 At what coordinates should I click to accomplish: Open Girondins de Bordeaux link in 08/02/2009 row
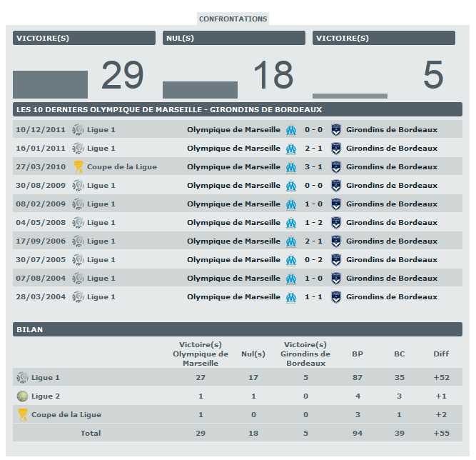[x=391, y=204]
